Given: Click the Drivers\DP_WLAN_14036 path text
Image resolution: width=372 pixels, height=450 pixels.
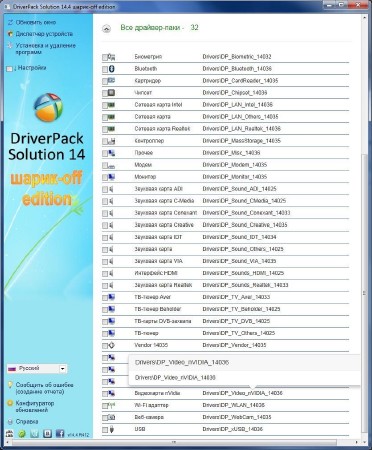Looking at the screenshot, I should point(233,405).
